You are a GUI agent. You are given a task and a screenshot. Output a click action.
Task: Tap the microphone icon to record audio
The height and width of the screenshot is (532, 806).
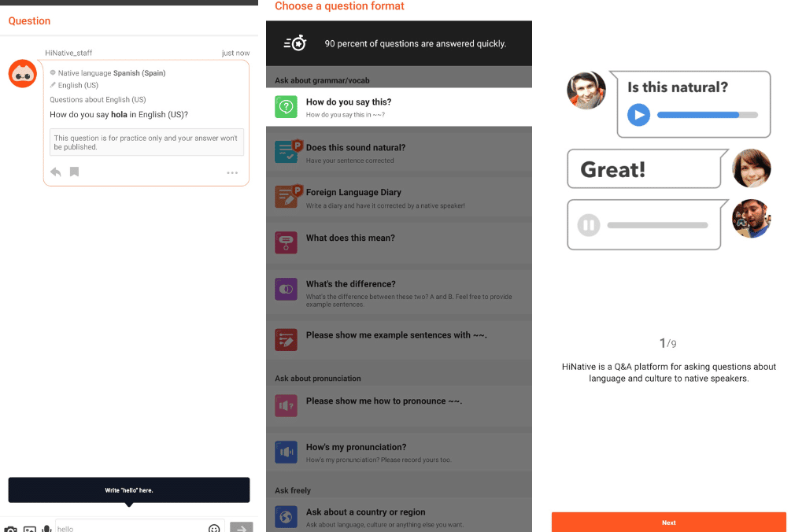click(x=47, y=529)
